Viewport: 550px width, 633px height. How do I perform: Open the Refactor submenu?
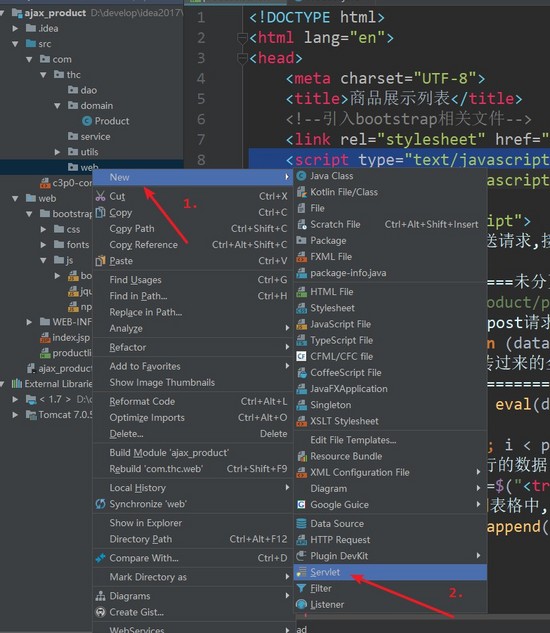pyautogui.click(x=193, y=347)
